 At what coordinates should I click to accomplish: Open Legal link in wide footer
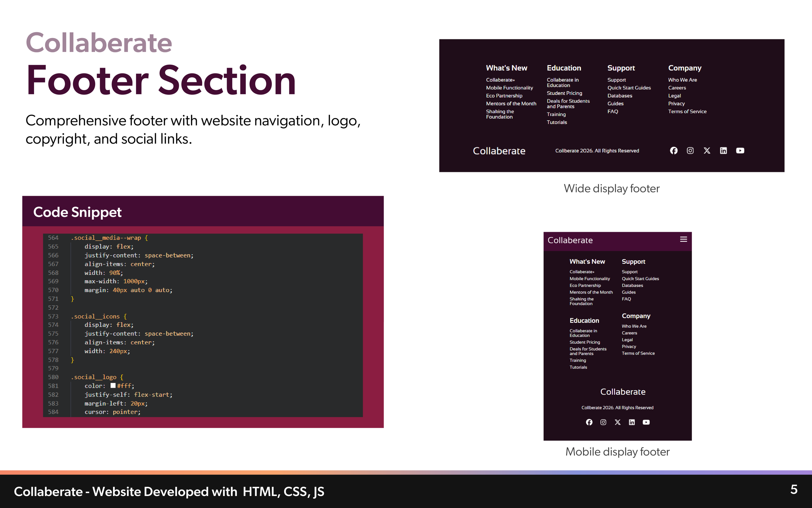[x=674, y=96]
